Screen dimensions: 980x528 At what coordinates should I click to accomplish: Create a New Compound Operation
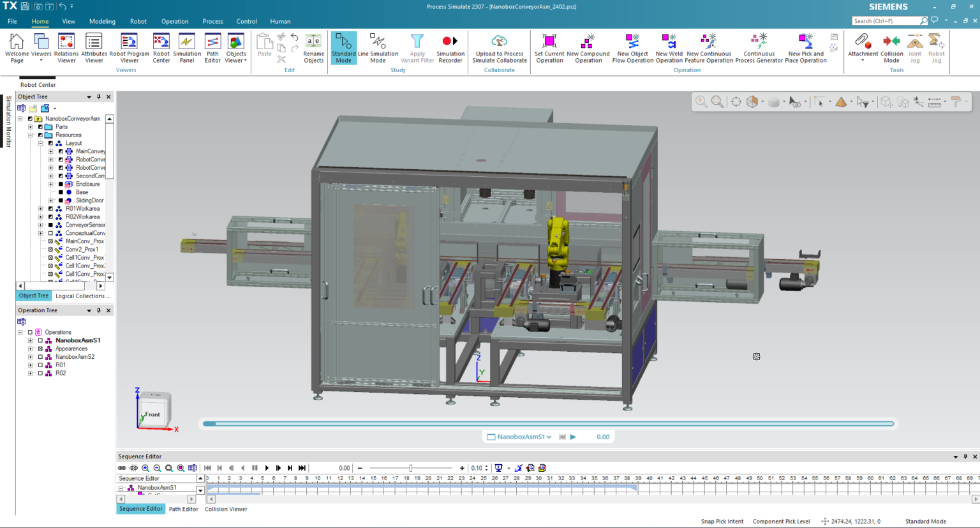click(x=588, y=48)
